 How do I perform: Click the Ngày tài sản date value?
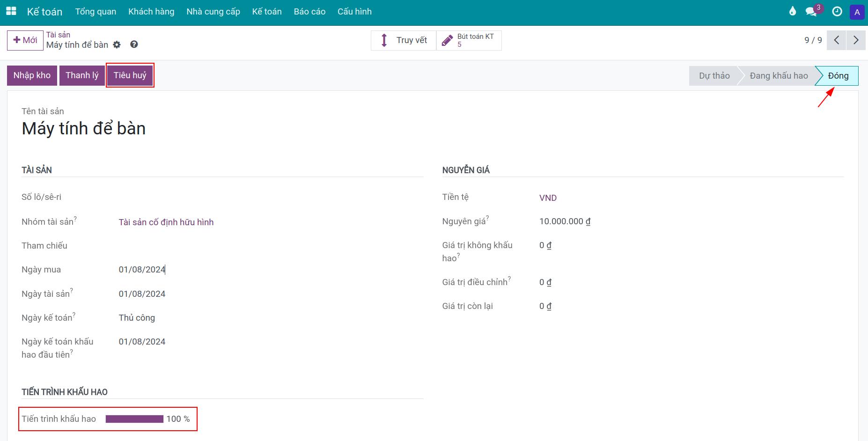pyautogui.click(x=142, y=294)
